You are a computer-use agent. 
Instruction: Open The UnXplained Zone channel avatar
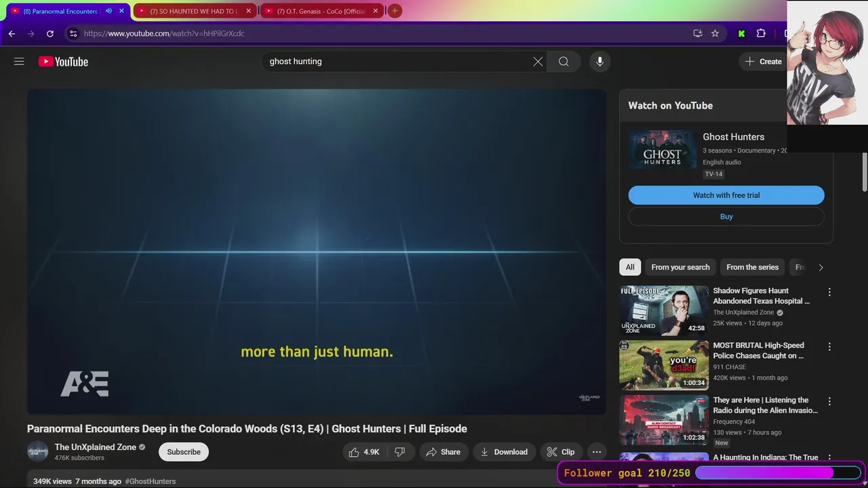pyautogui.click(x=38, y=451)
